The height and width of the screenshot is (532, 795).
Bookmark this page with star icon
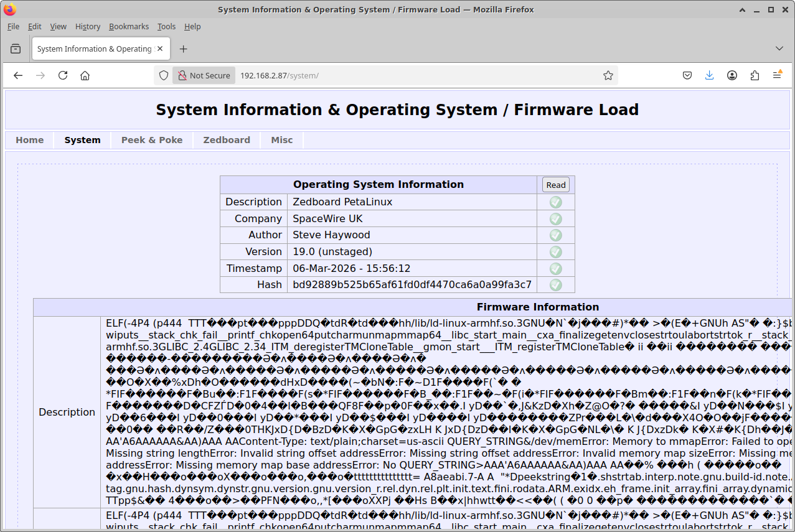pyautogui.click(x=608, y=75)
